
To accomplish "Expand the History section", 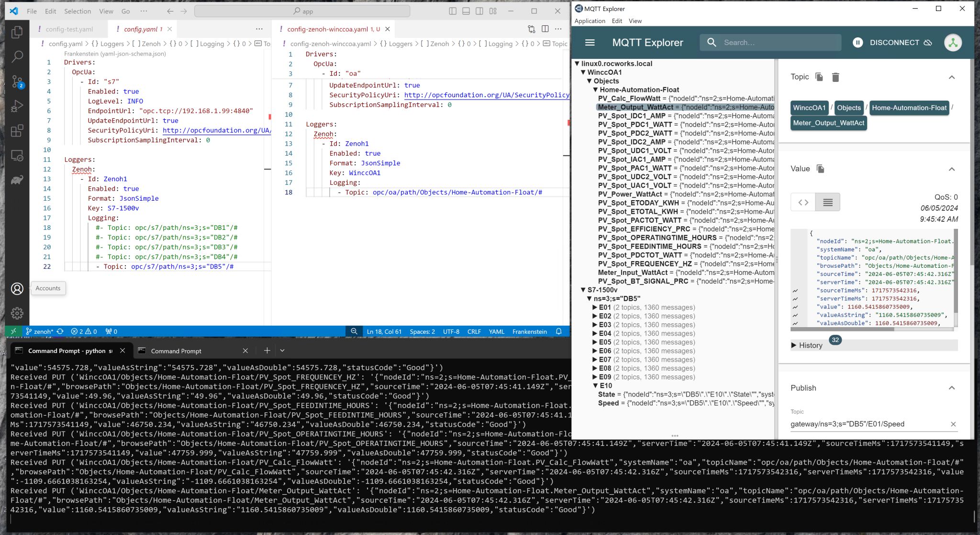I will [807, 345].
